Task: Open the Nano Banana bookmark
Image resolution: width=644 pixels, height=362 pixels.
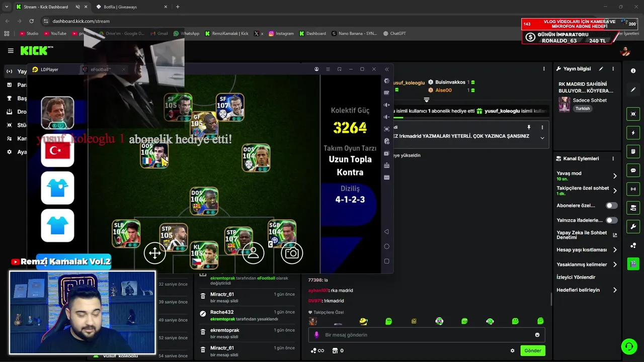Action: pos(354,33)
